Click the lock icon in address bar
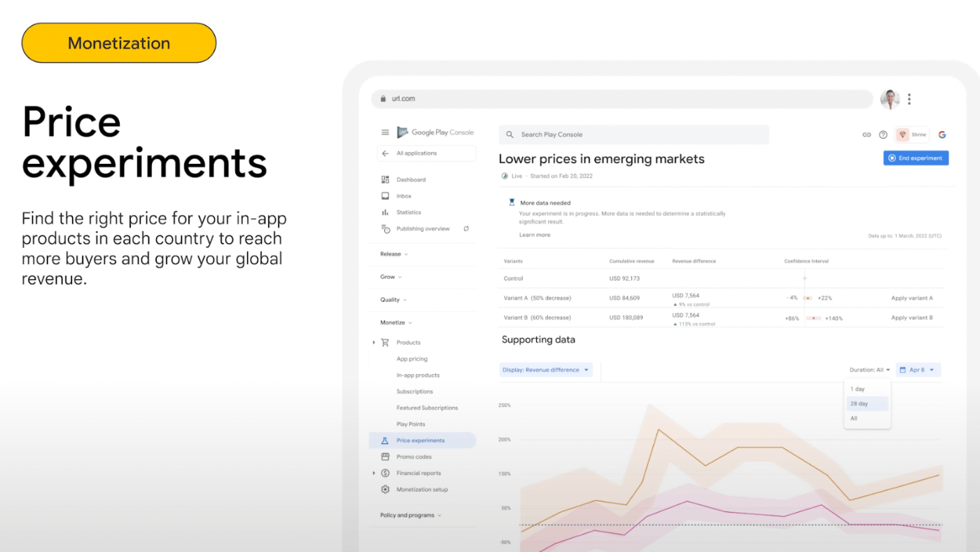980x552 pixels. 383,99
